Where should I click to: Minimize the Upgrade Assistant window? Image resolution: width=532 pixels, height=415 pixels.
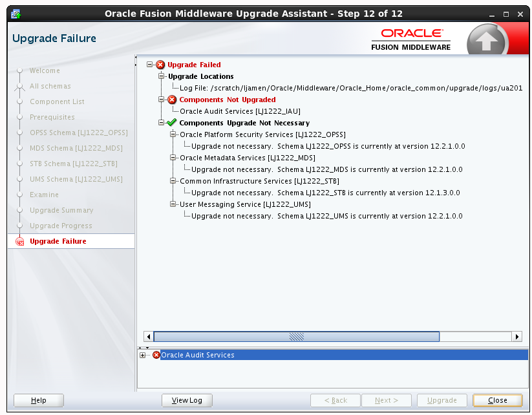pos(492,14)
